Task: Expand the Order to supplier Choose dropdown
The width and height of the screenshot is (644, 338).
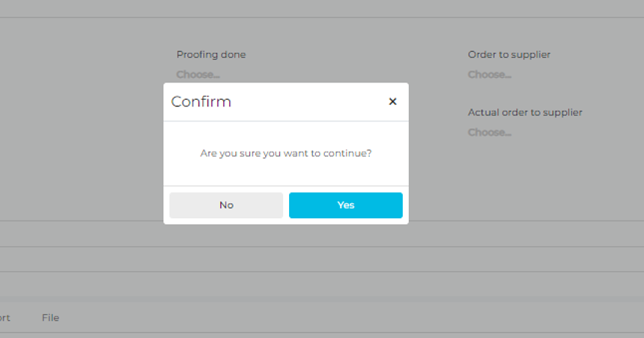Action: point(490,75)
